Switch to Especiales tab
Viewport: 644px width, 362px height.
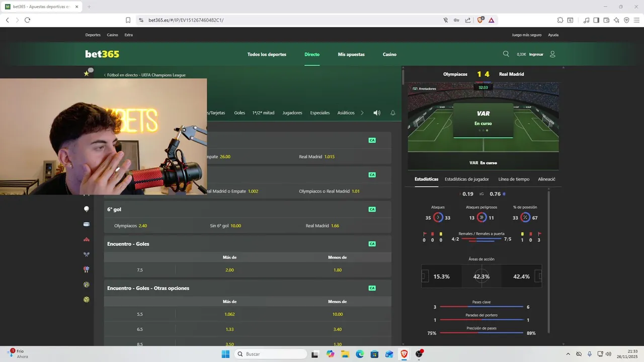click(x=320, y=113)
